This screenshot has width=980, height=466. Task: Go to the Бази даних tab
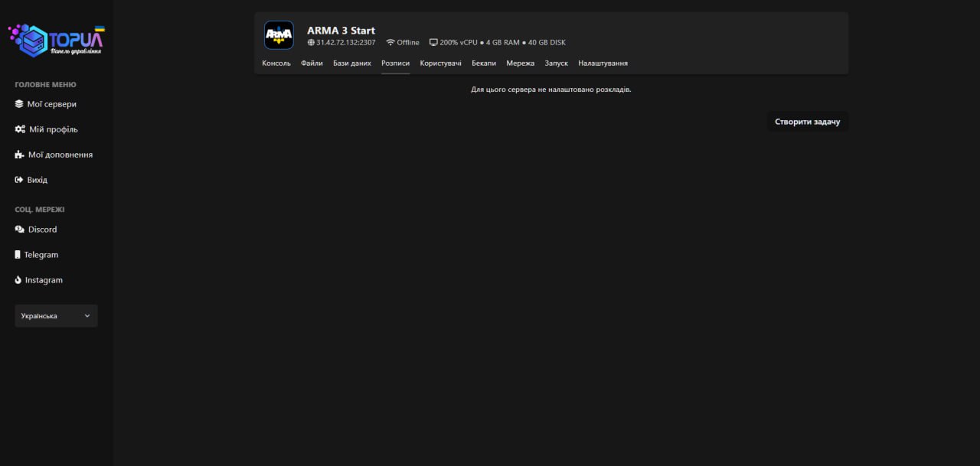click(x=351, y=64)
